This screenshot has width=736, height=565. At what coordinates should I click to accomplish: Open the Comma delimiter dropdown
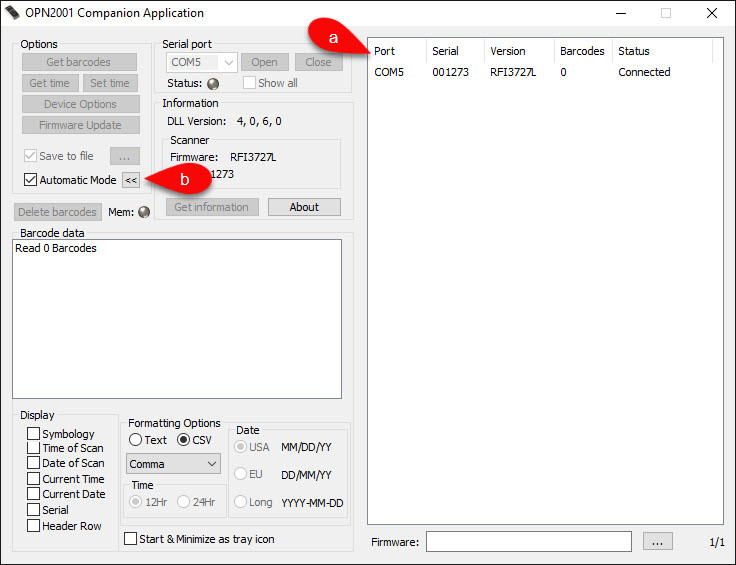point(173,464)
